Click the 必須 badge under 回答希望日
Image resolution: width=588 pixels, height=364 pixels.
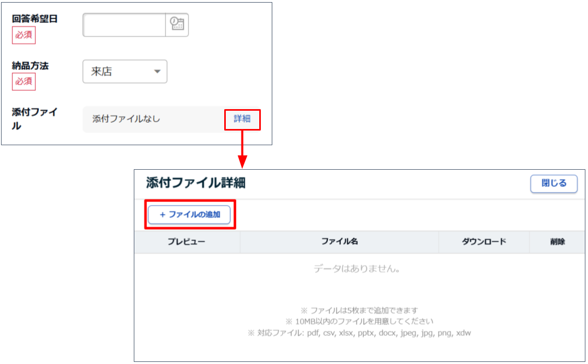click(24, 34)
